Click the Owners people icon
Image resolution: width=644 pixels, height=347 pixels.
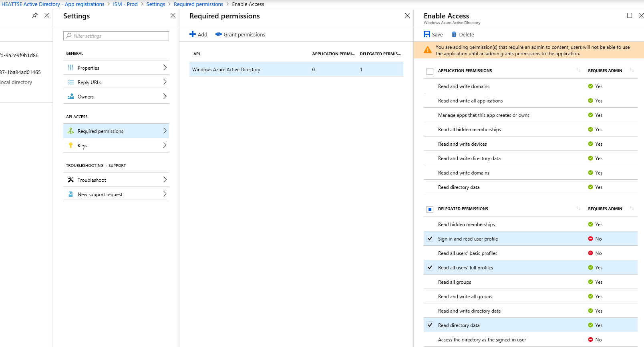click(71, 96)
